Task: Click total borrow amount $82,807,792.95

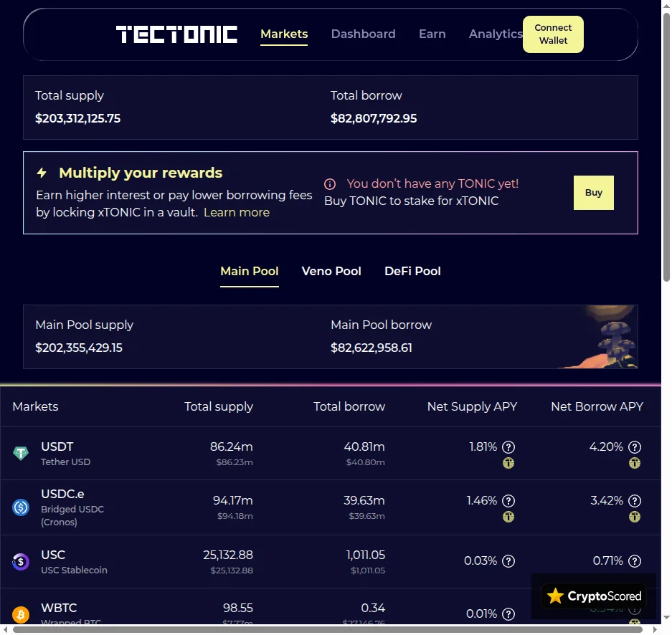Action: 373,118
